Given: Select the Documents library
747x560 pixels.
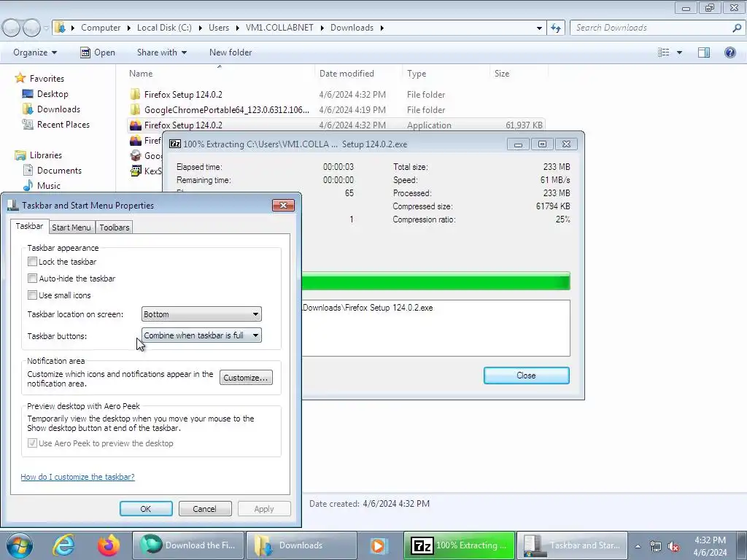Looking at the screenshot, I should click(59, 171).
